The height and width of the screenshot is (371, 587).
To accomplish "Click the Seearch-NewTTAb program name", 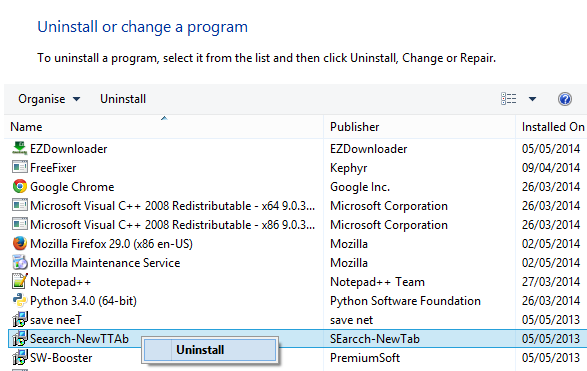I will [79, 339].
